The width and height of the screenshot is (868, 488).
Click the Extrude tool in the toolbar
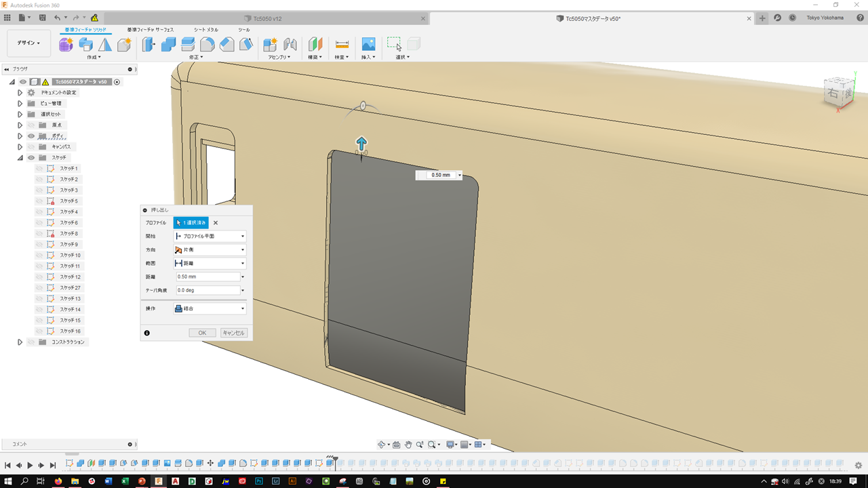point(85,45)
